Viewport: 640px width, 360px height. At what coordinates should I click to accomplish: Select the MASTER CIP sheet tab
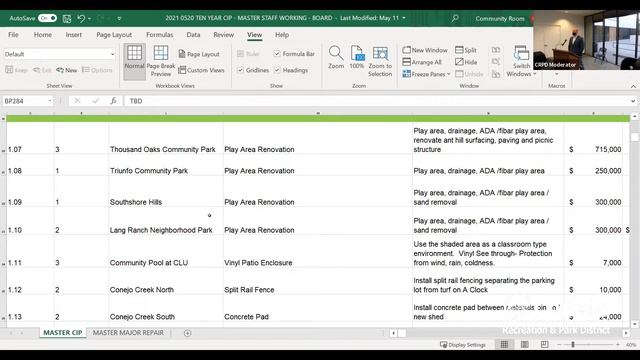tap(62, 333)
